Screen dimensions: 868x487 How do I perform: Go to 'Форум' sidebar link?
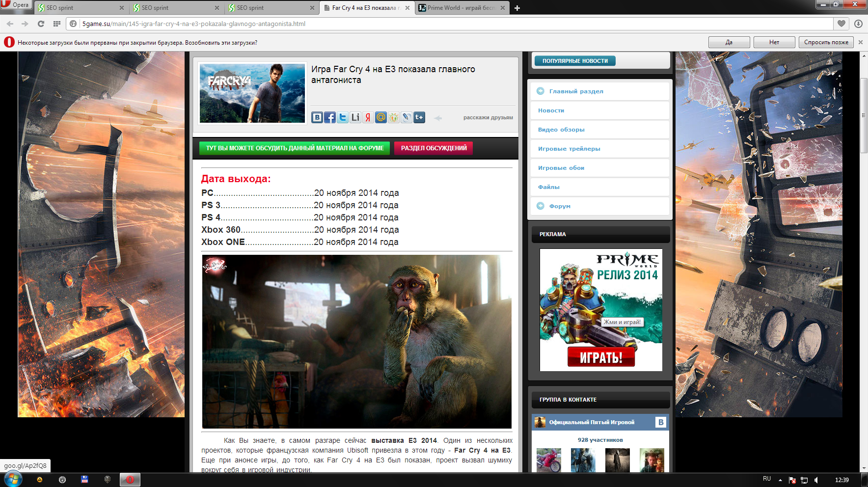coord(600,206)
